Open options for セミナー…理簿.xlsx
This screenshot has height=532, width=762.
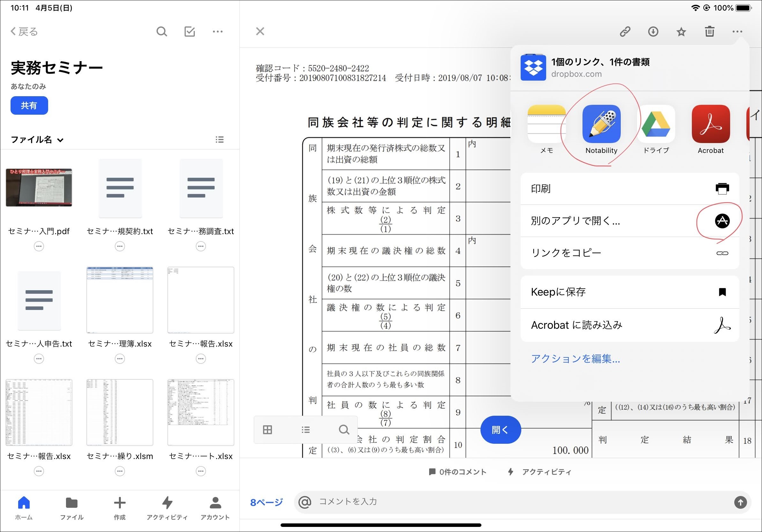120,359
